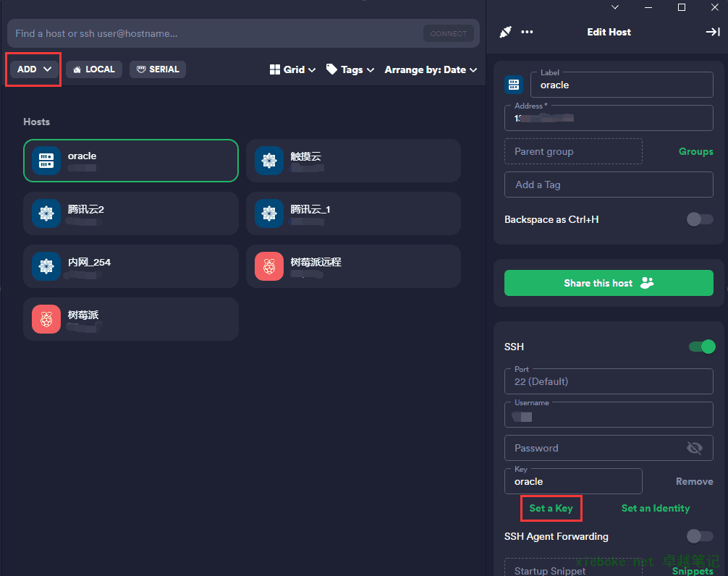Viewport: 728px width, 576px height.
Task: Click the Set a Key link
Action: (551, 508)
